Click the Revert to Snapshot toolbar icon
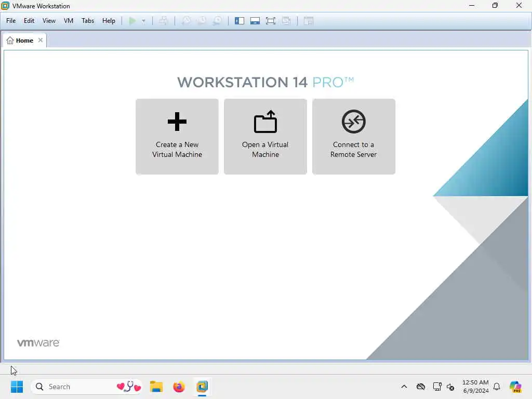The width and height of the screenshot is (532, 399). [202, 21]
